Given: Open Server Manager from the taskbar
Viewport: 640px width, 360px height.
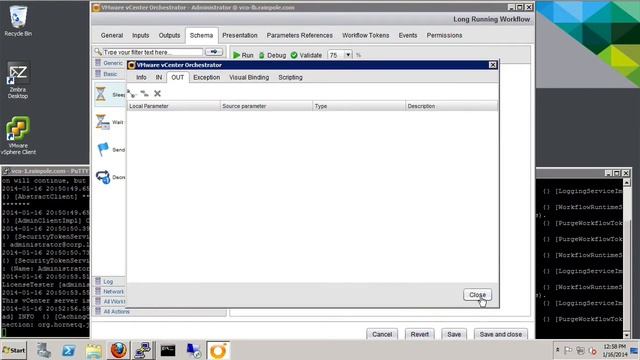Looking at the screenshot, I should point(44,350).
